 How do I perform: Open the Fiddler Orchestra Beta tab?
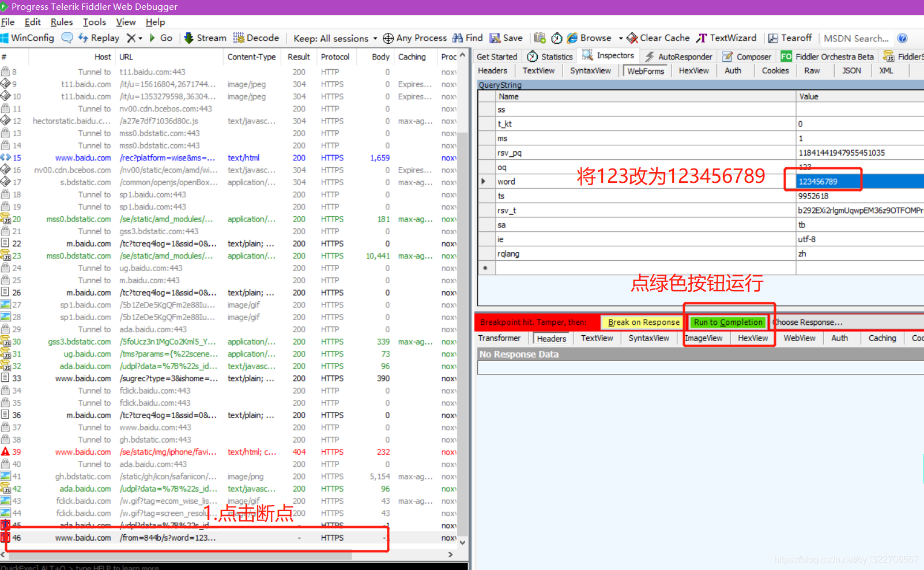tap(828, 57)
